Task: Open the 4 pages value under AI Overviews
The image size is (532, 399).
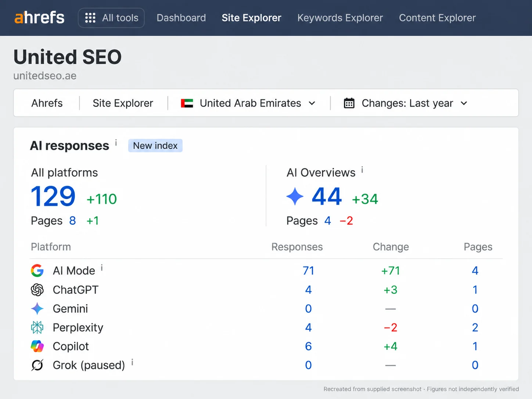Action: click(x=328, y=220)
